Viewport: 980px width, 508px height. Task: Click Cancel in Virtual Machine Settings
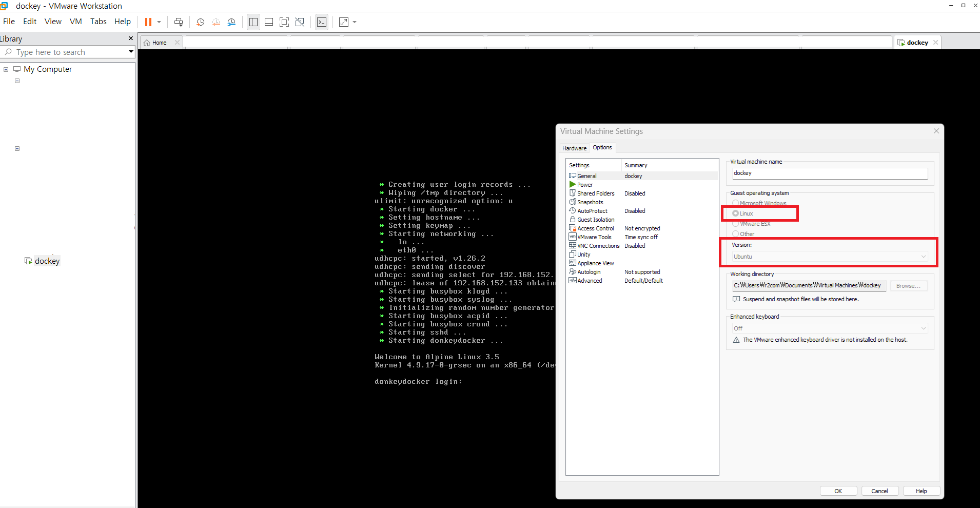[879, 491]
